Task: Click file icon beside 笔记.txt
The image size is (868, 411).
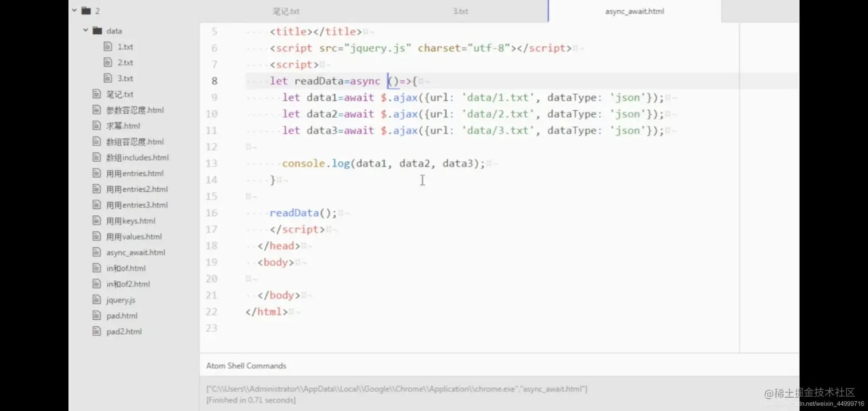Action: [x=96, y=94]
